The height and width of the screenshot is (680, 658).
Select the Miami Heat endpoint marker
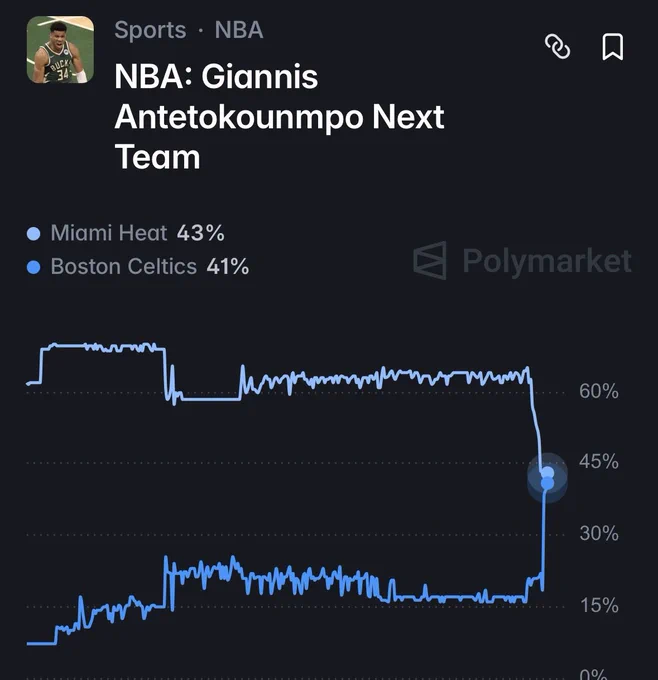[x=548, y=472]
